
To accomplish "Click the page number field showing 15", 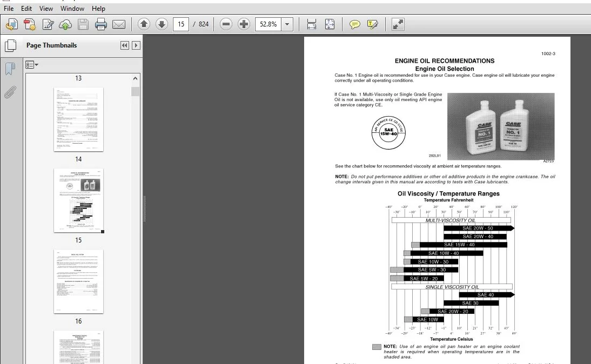I will (x=181, y=24).
